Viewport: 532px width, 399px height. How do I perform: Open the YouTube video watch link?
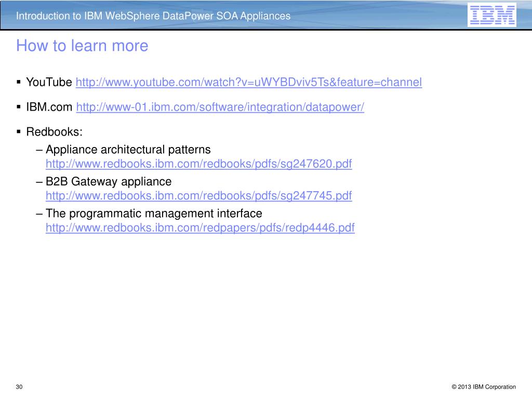click(x=249, y=83)
